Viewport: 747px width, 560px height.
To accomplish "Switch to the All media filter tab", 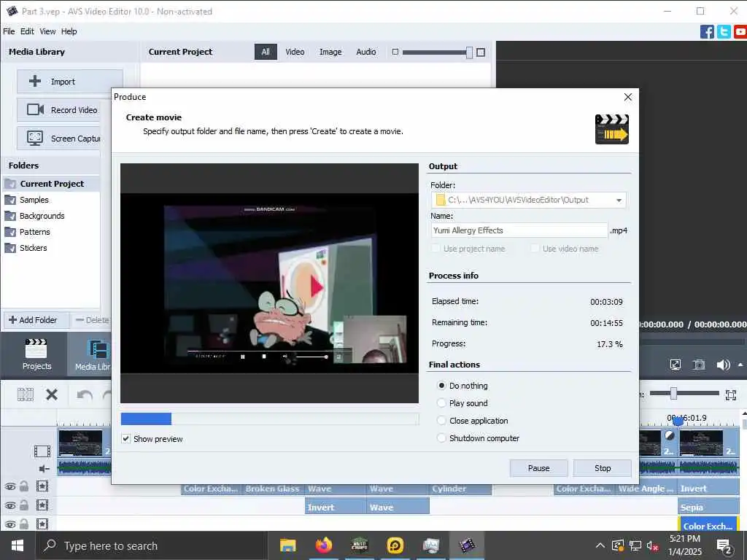I will (266, 52).
